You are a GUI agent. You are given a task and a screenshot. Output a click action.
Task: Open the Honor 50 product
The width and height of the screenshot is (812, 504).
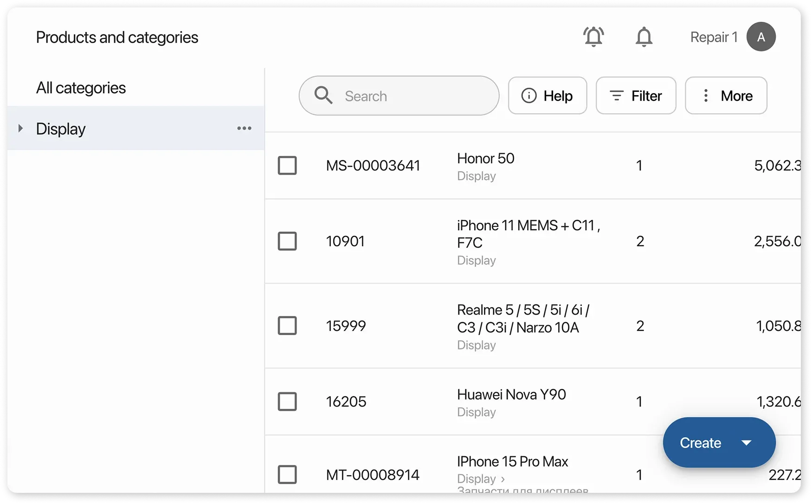coord(485,159)
